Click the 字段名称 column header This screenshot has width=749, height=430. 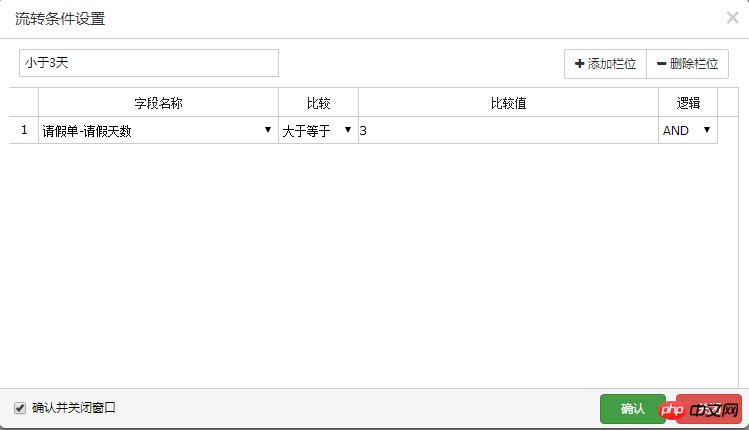point(158,103)
